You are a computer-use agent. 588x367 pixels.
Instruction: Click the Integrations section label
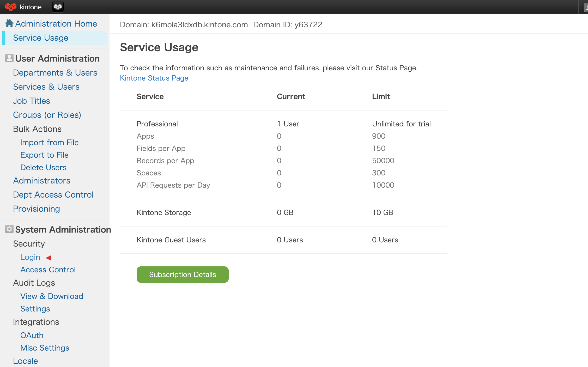pyautogui.click(x=36, y=322)
